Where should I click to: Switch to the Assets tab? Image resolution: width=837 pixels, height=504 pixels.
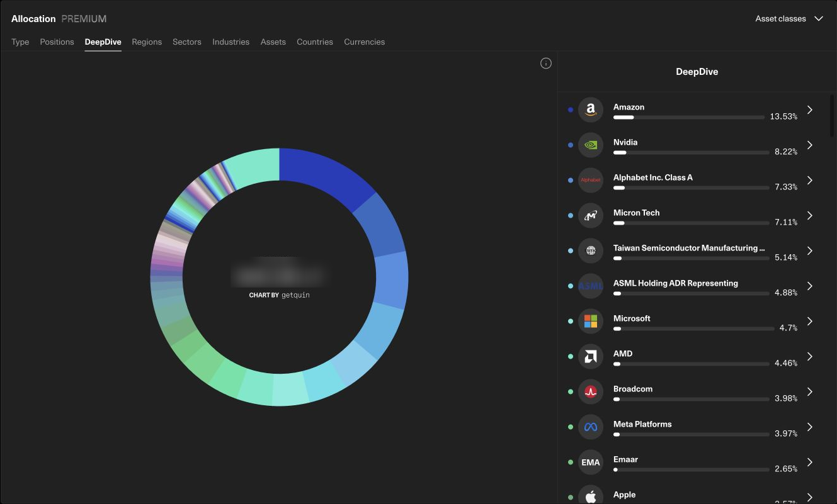[x=273, y=42]
